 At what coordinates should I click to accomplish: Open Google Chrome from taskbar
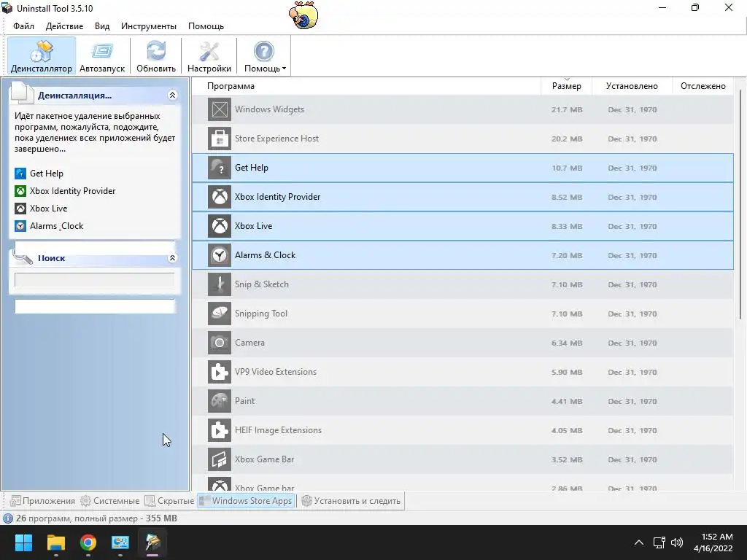pyautogui.click(x=88, y=542)
